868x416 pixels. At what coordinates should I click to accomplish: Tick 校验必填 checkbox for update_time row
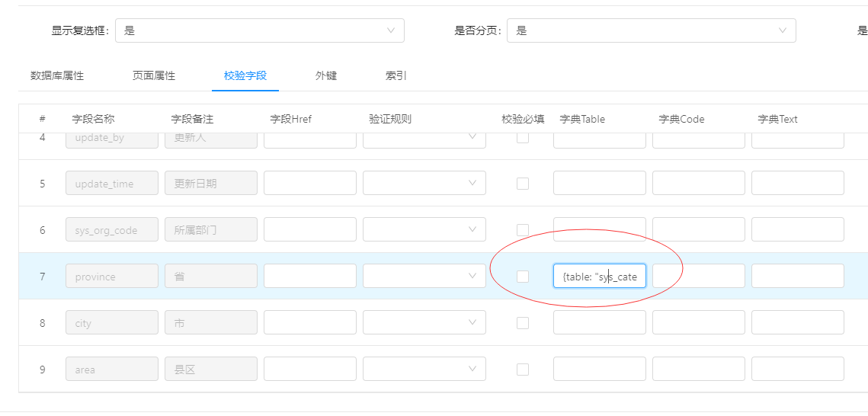[523, 183]
